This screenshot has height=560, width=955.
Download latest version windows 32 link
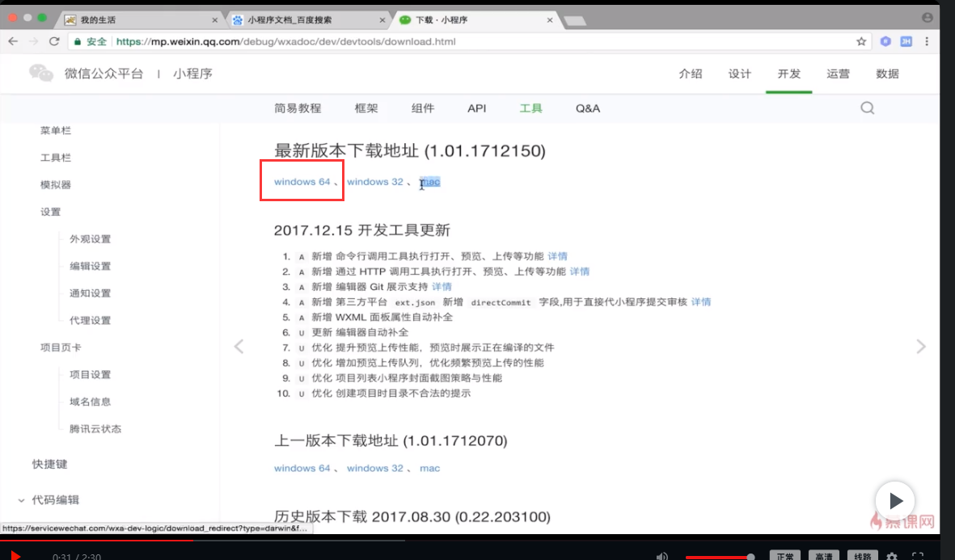pos(375,181)
